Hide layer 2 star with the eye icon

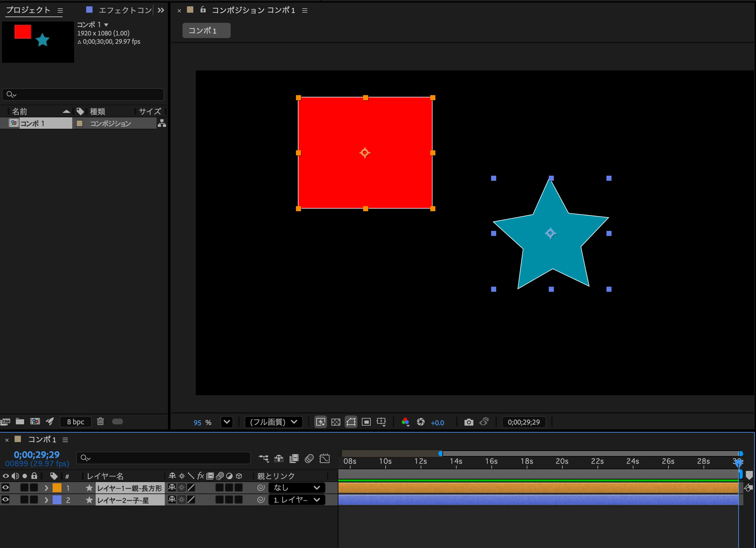coord(5,499)
